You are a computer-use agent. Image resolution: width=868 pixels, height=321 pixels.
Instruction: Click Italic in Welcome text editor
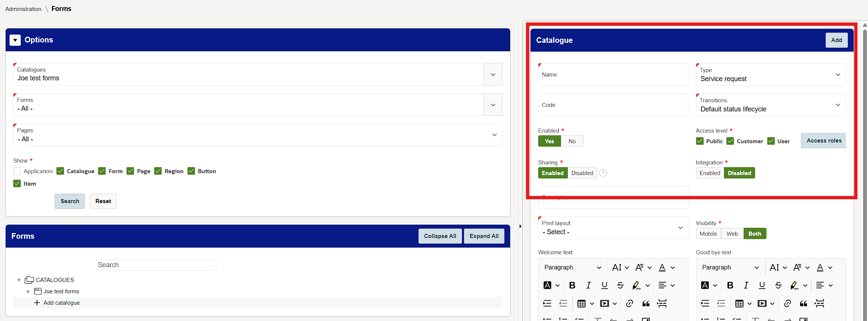(x=588, y=285)
